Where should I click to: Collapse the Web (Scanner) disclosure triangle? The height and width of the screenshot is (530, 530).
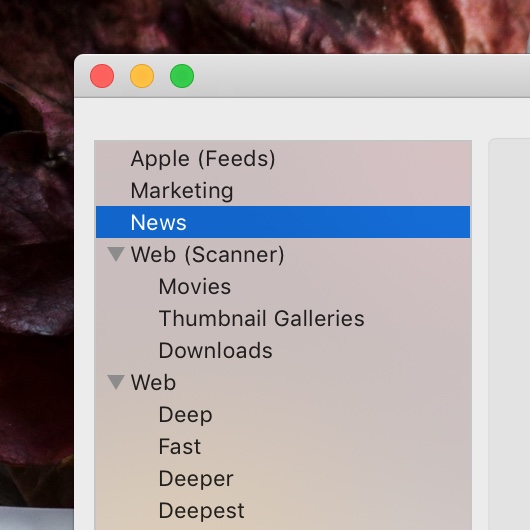[x=116, y=254]
